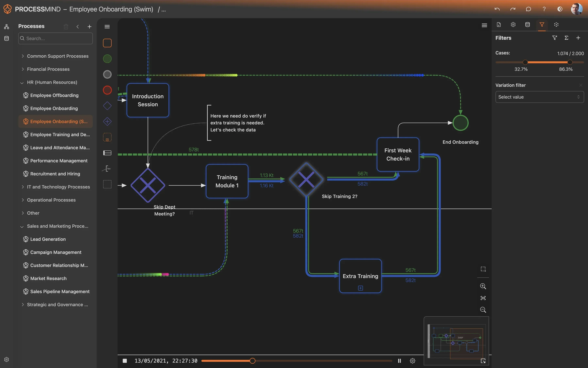Switch to the Filters funnel tab
This screenshot has height=368, width=588.
click(542, 25)
